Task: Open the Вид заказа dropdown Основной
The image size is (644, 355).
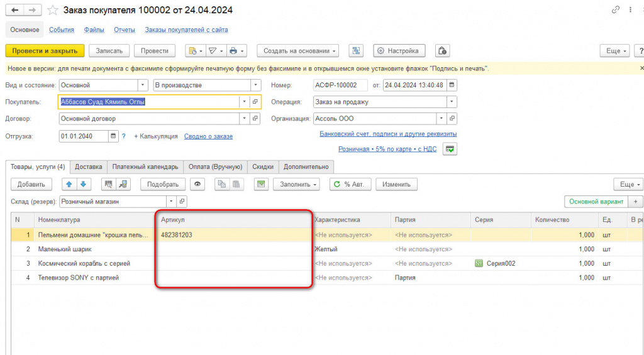Action: coord(143,85)
